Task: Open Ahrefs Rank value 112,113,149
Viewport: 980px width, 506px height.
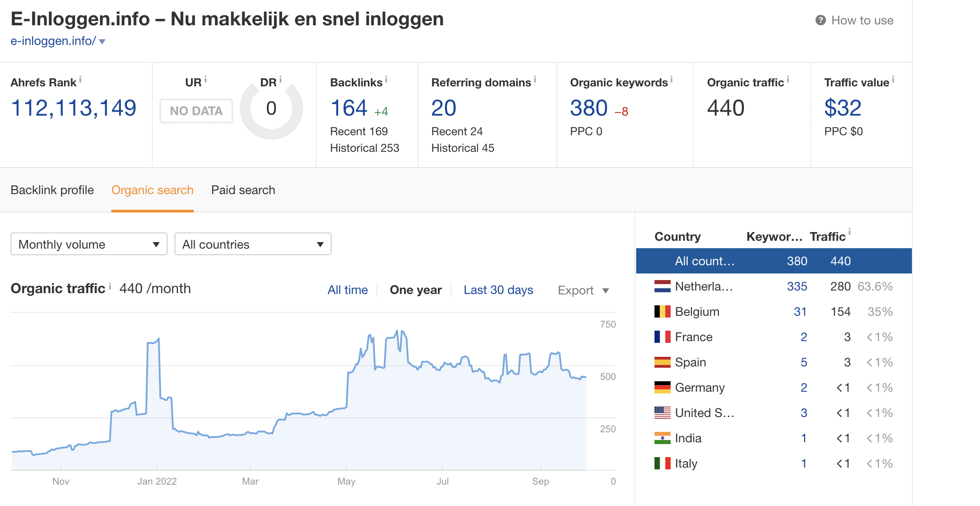Action: (74, 108)
